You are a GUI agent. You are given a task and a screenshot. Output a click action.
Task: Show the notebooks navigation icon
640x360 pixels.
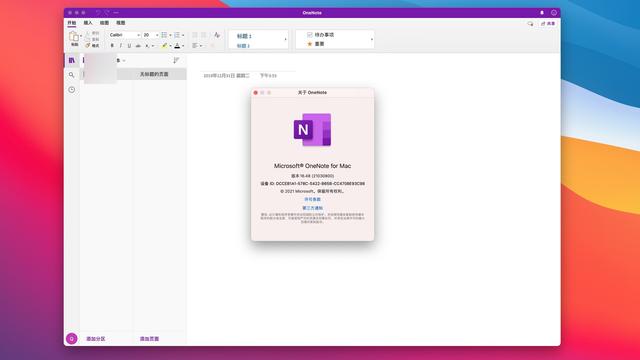click(x=72, y=60)
